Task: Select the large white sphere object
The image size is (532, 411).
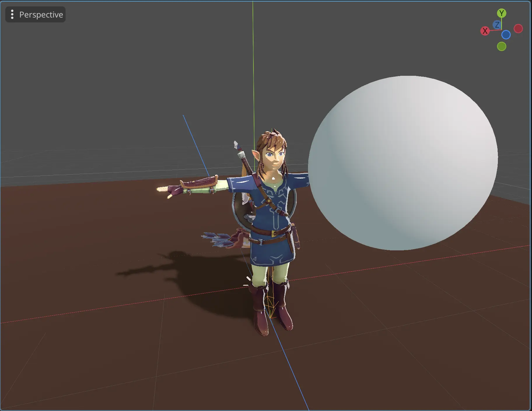Action: [402, 163]
